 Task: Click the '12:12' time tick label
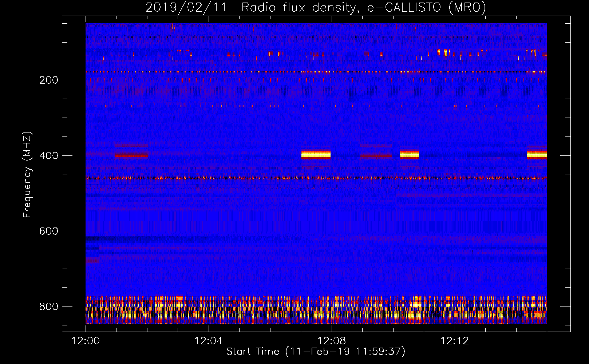click(x=455, y=341)
